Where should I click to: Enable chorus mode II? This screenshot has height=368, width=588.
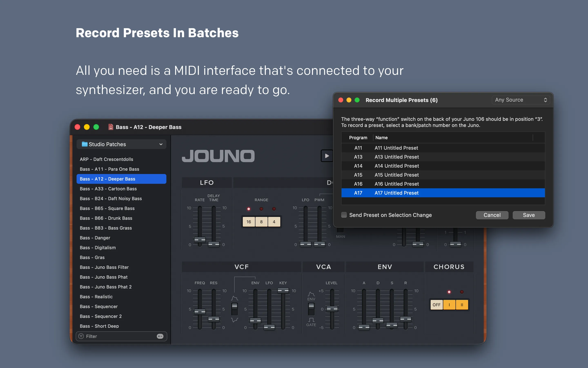tap(462, 305)
